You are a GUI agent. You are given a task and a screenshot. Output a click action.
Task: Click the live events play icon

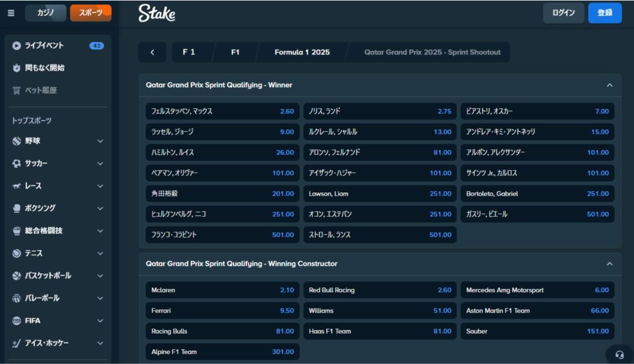tap(17, 46)
